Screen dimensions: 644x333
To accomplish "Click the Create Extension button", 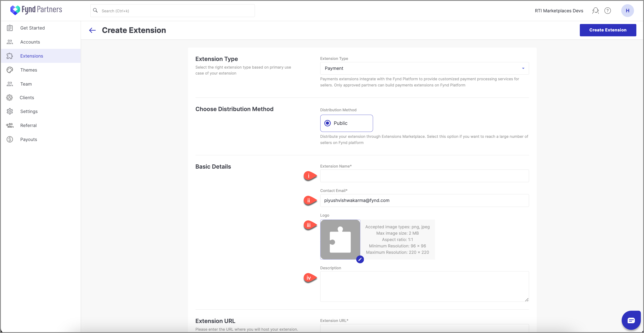I will 608,30.
